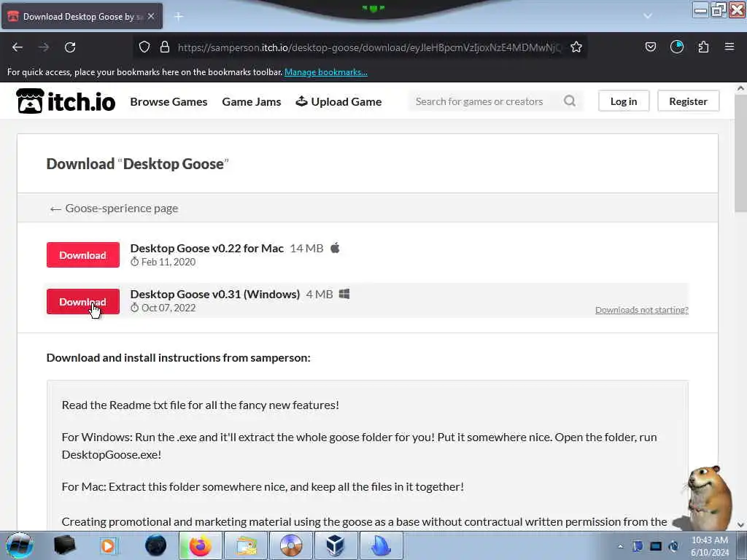Viewport: 747px width, 560px height.
Task: Open the blue fin taskbar icon
Action: coord(381,545)
